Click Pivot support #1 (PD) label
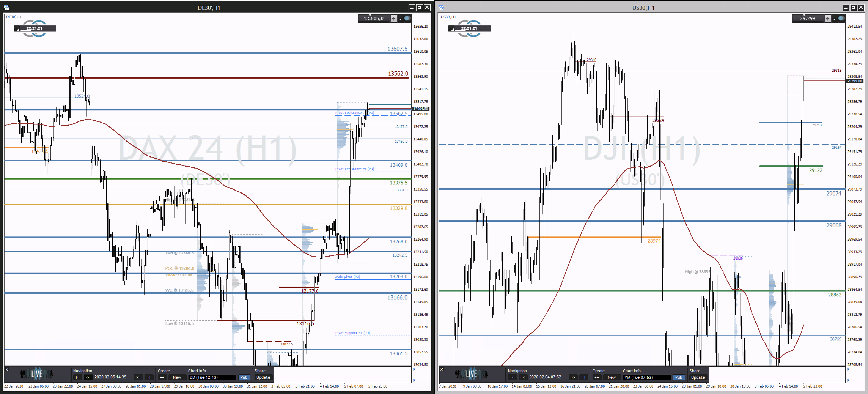The height and width of the screenshot is (394, 868). pyautogui.click(x=352, y=333)
